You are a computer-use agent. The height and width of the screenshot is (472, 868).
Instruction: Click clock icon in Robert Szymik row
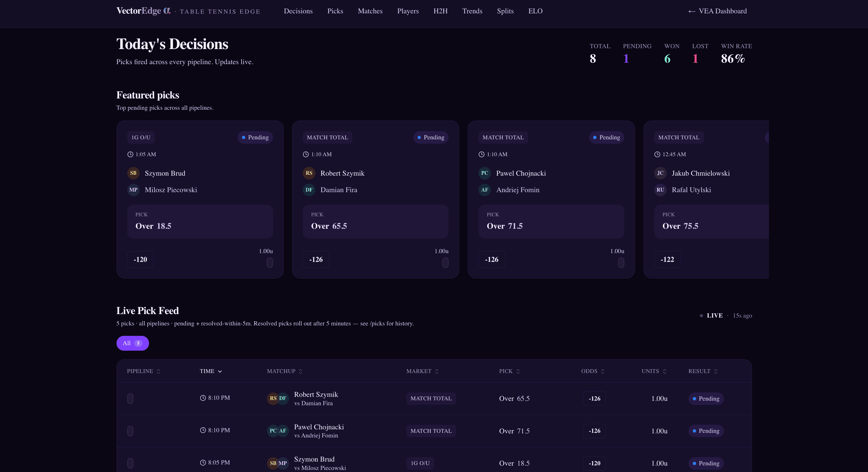click(202, 398)
